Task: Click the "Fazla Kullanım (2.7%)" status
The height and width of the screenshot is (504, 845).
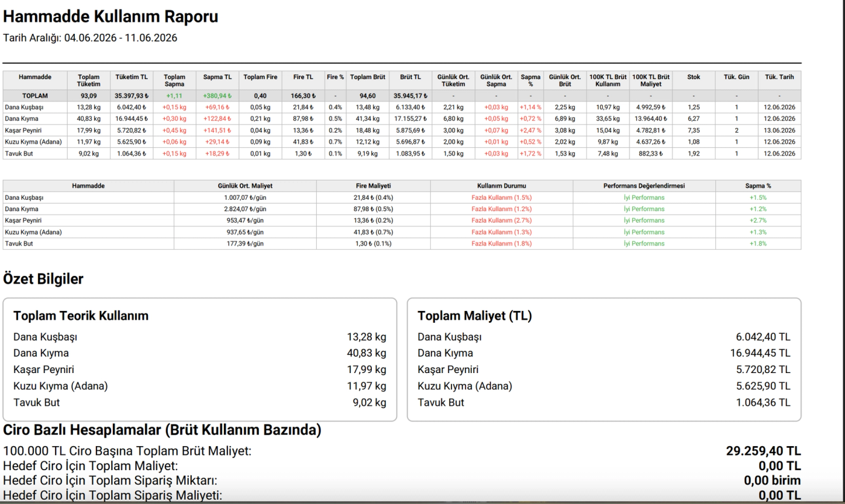Action: (502, 220)
